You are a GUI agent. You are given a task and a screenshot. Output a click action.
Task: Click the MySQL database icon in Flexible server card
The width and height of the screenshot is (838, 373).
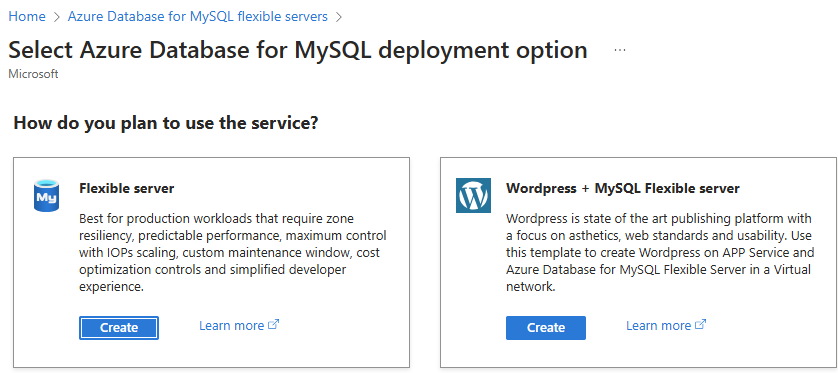click(x=46, y=195)
